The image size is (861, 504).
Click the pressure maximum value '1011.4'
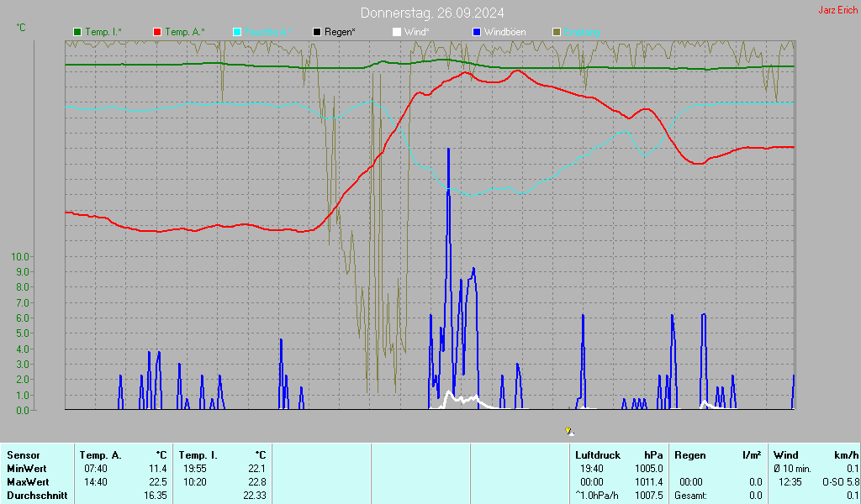pos(649,482)
